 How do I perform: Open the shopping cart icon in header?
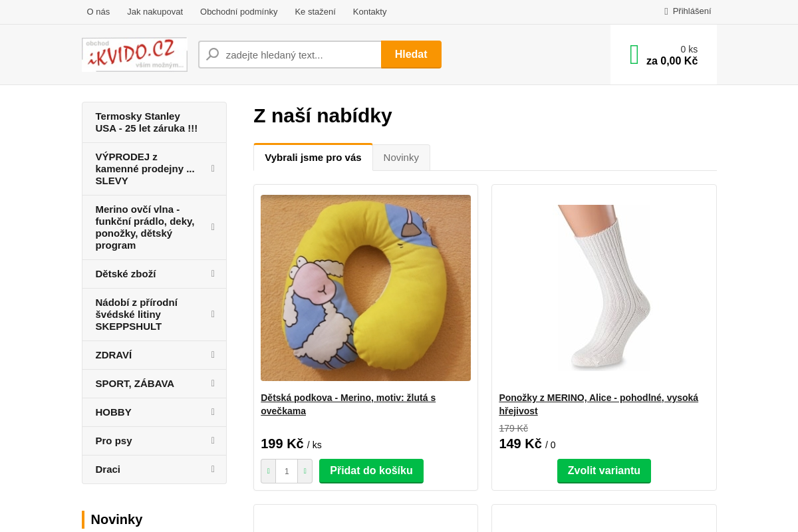click(633, 54)
